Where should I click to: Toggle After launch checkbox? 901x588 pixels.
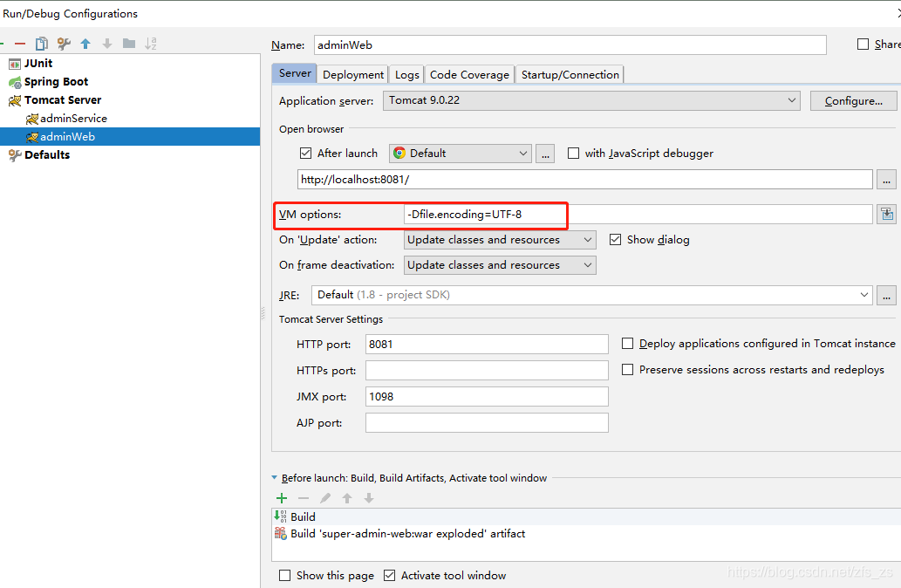tap(305, 154)
